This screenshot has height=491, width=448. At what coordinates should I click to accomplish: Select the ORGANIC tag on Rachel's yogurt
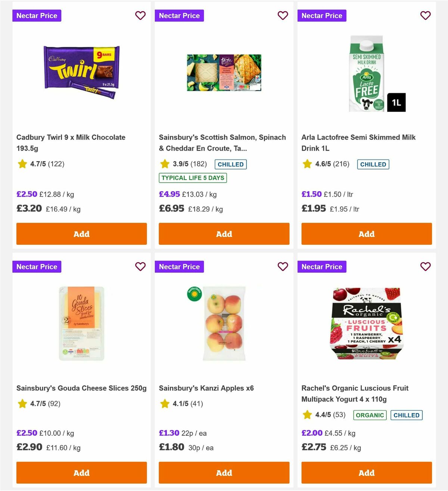coord(370,415)
